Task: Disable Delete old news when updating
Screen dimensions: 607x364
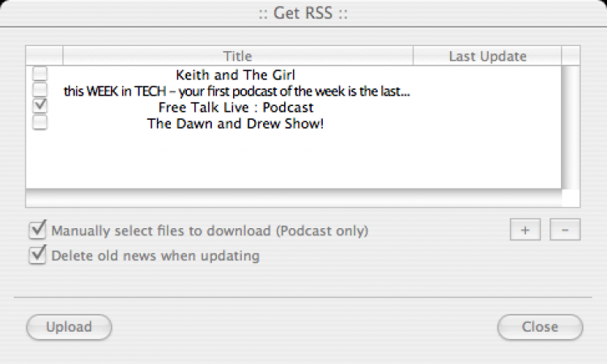Action: (37, 256)
